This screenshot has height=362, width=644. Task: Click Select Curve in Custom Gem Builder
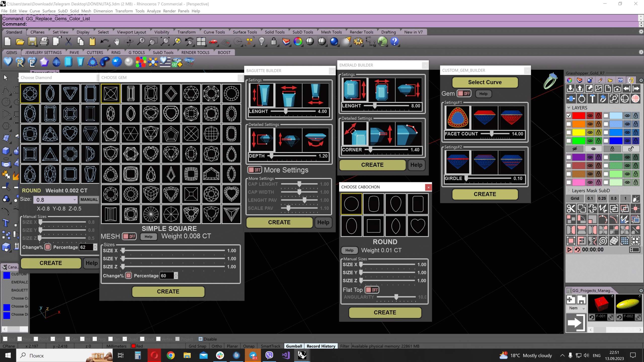[x=485, y=82]
